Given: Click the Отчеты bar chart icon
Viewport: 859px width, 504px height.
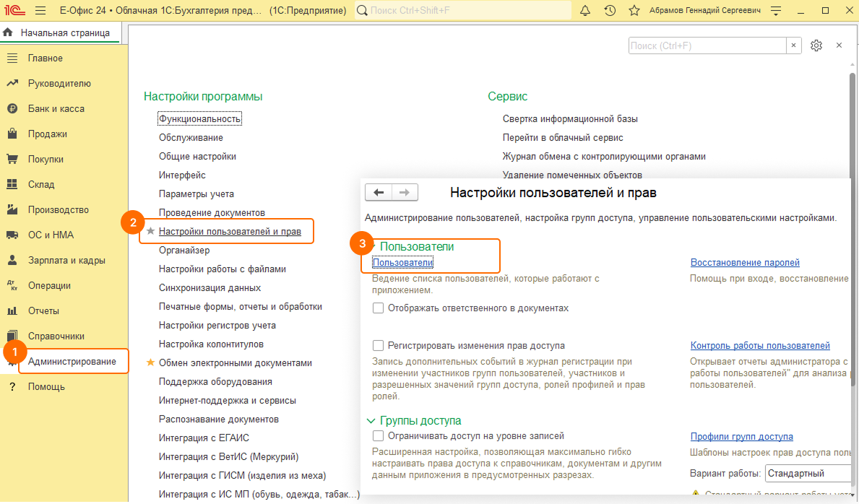Looking at the screenshot, I should (12, 310).
